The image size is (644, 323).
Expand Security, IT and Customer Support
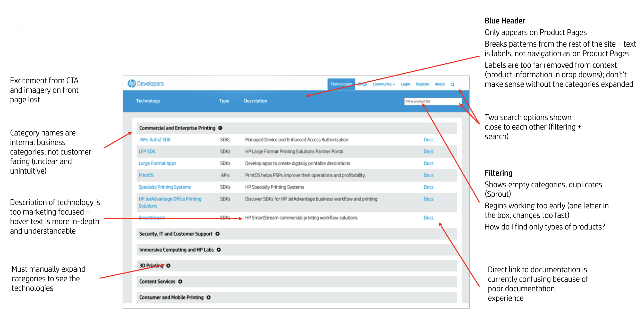click(x=217, y=234)
